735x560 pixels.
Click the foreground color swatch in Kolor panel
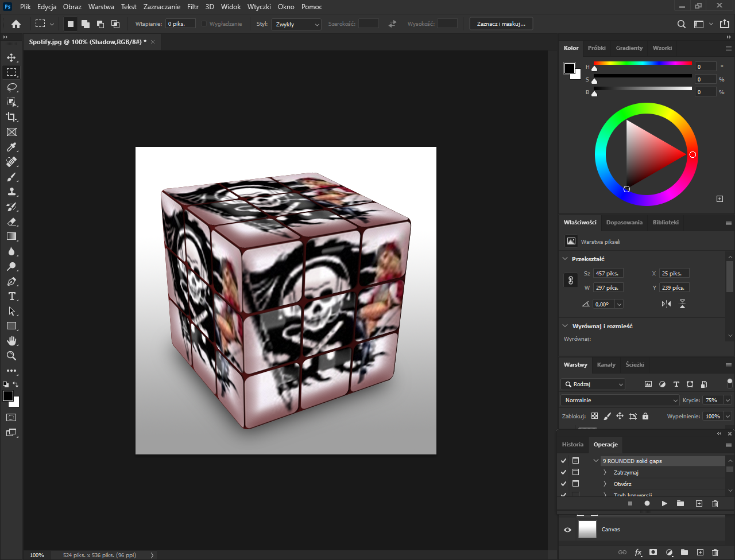point(569,68)
